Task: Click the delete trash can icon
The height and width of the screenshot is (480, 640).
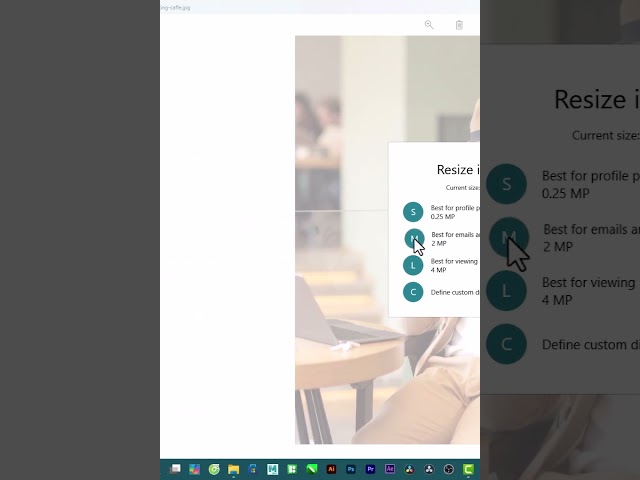Action: coord(459,25)
